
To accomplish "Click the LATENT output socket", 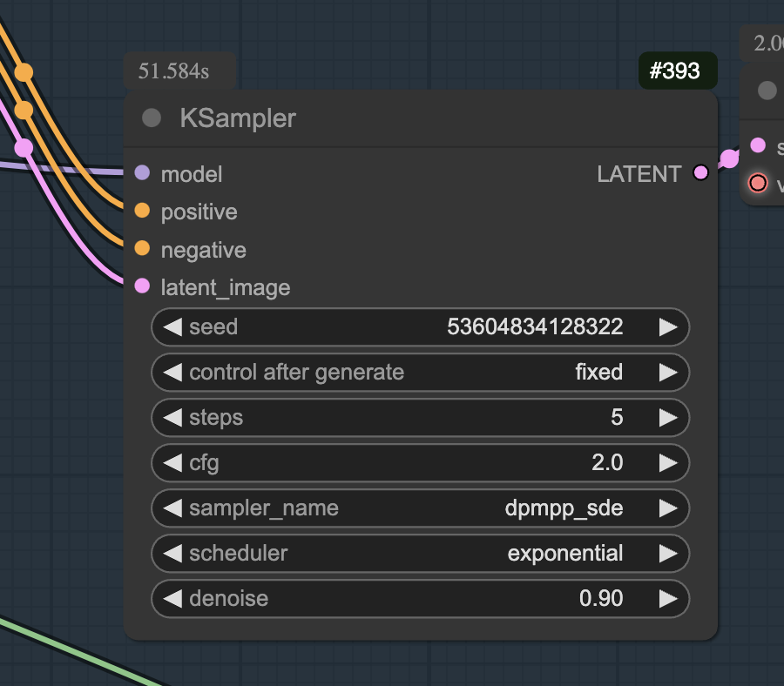I will pyautogui.click(x=701, y=173).
